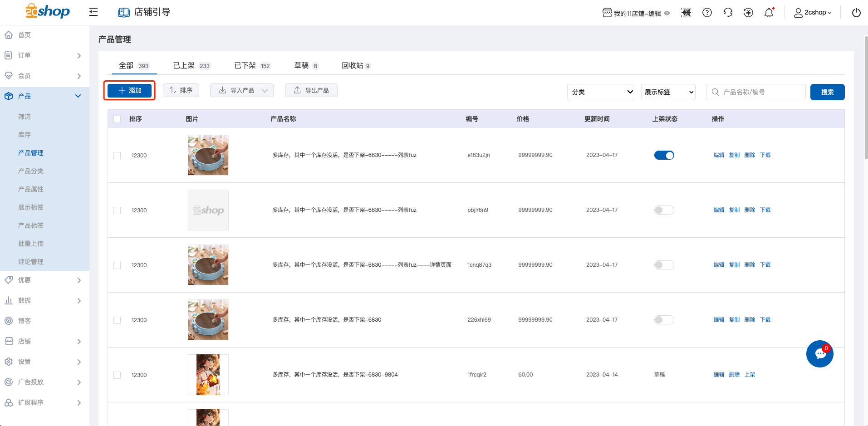The width and height of the screenshot is (868, 426).
Task: Click the 首页 home icon
Action: 9,35
